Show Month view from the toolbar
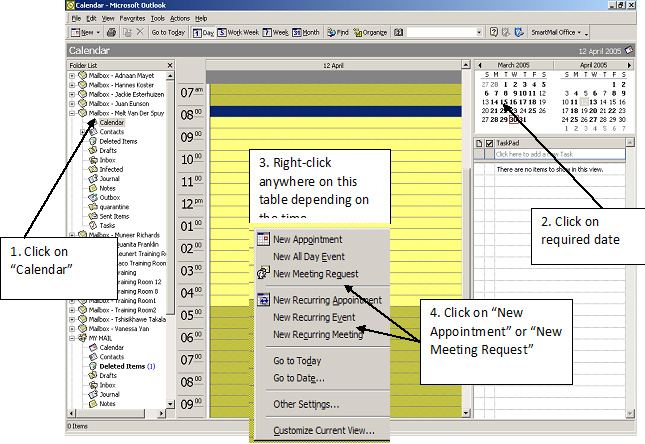The image size is (645, 444). [x=304, y=32]
